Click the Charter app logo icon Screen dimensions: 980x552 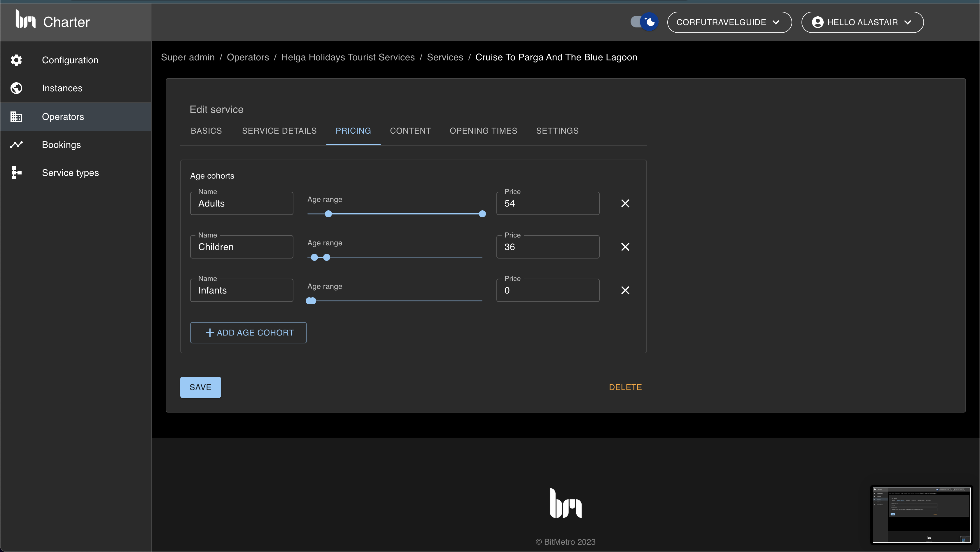(x=24, y=22)
